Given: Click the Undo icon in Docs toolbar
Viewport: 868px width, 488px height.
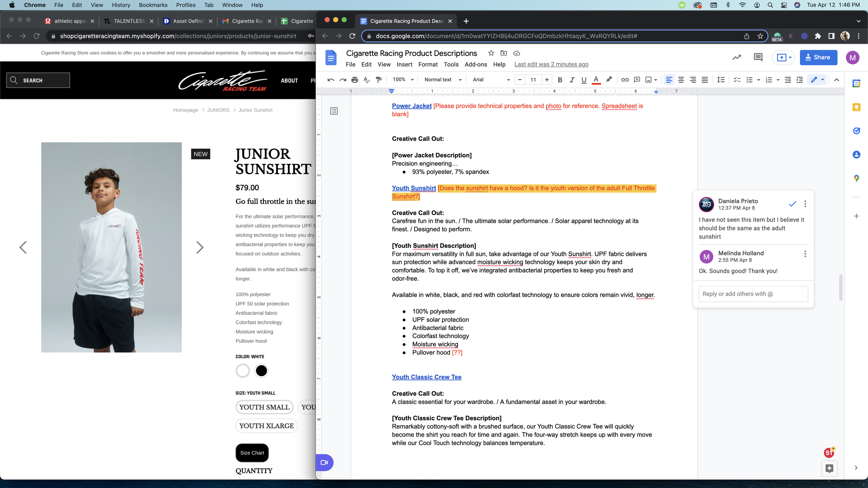Looking at the screenshot, I should [331, 80].
